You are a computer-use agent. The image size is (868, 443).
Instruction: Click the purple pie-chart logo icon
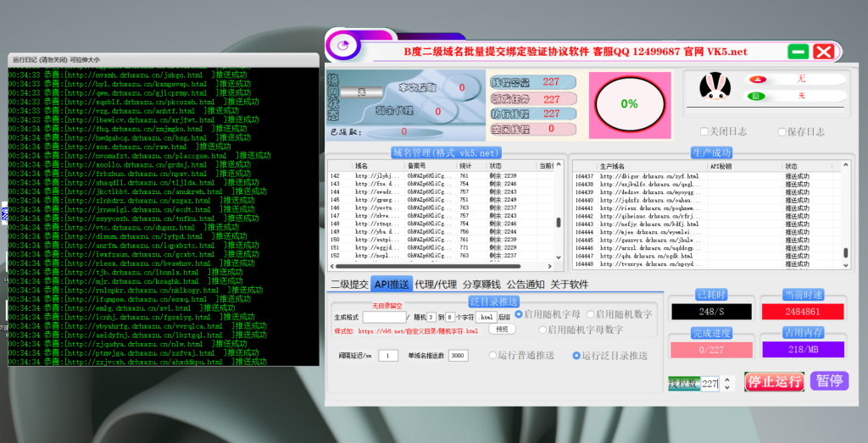click(343, 44)
